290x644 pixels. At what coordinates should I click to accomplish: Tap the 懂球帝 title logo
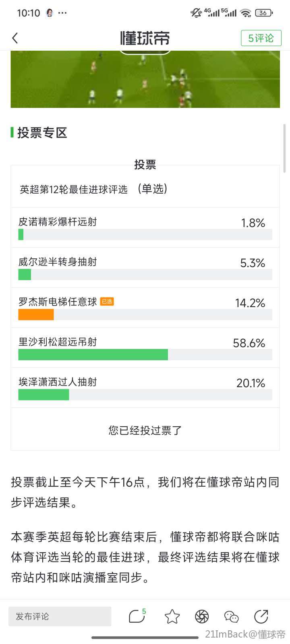click(145, 38)
